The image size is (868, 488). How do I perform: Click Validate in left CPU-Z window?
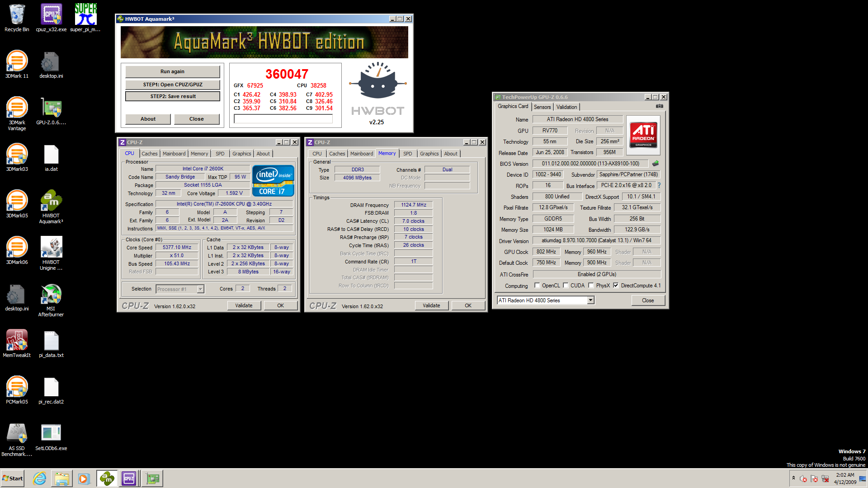[x=244, y=306]
